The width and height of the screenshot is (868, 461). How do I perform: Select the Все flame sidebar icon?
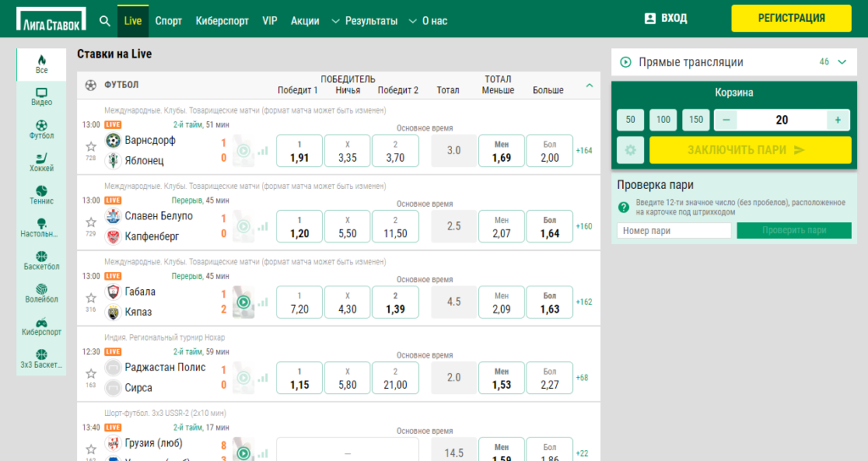[42, 64]
